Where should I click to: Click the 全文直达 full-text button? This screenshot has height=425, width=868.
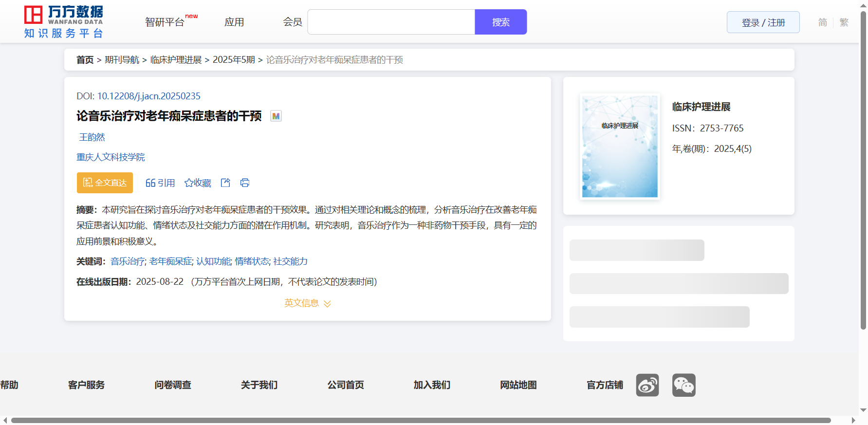point(105,183)
